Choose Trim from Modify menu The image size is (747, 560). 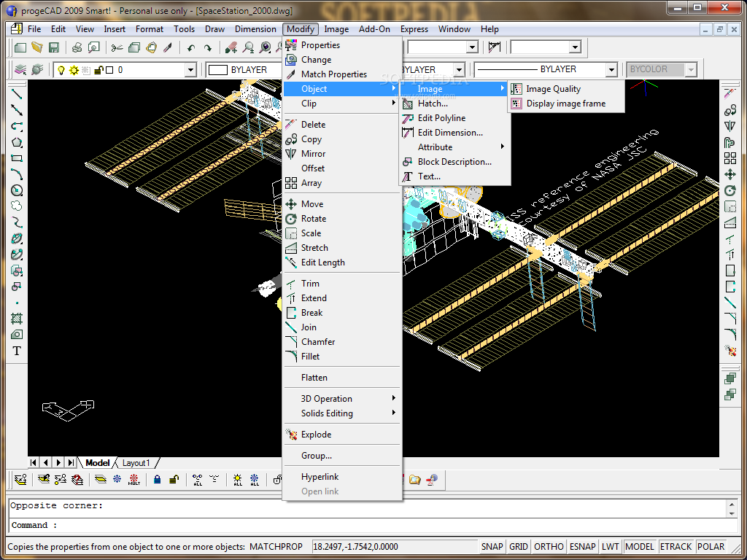pyautogui.click(x=342, y=284)
